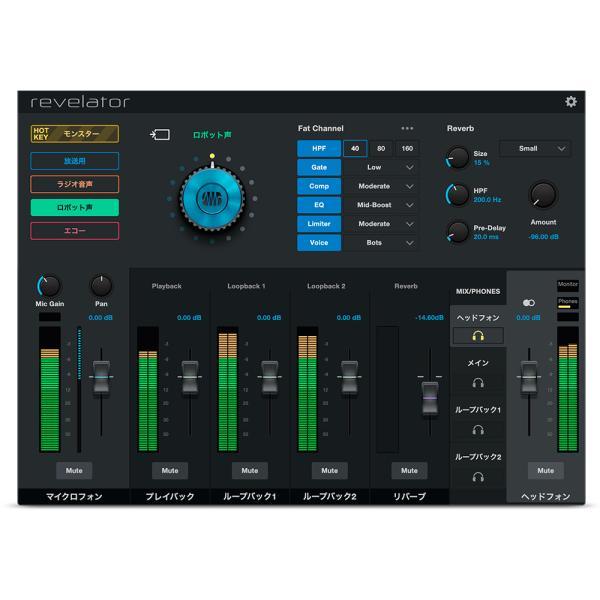Select HPF frequency 160
This screenshot has width=600, height=600.
[x=407, y=148]
